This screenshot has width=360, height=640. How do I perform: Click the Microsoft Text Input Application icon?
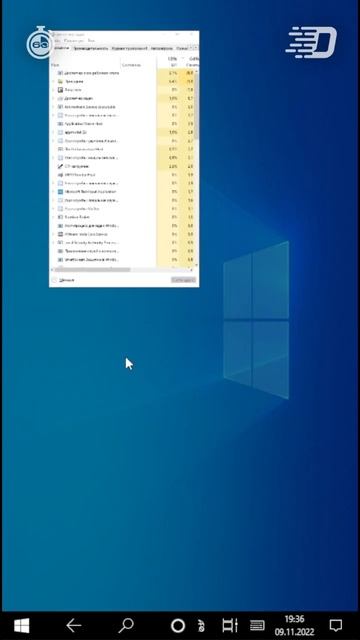(60, 191)
